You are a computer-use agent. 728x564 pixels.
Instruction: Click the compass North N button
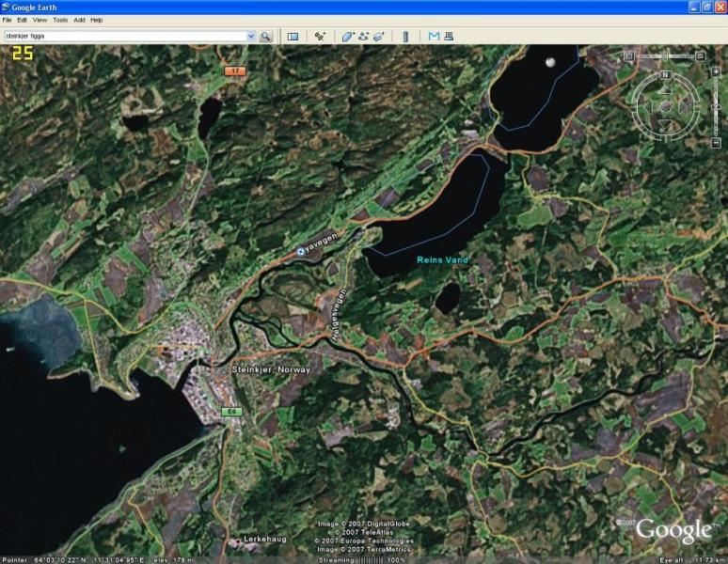[x=665, y=74]
